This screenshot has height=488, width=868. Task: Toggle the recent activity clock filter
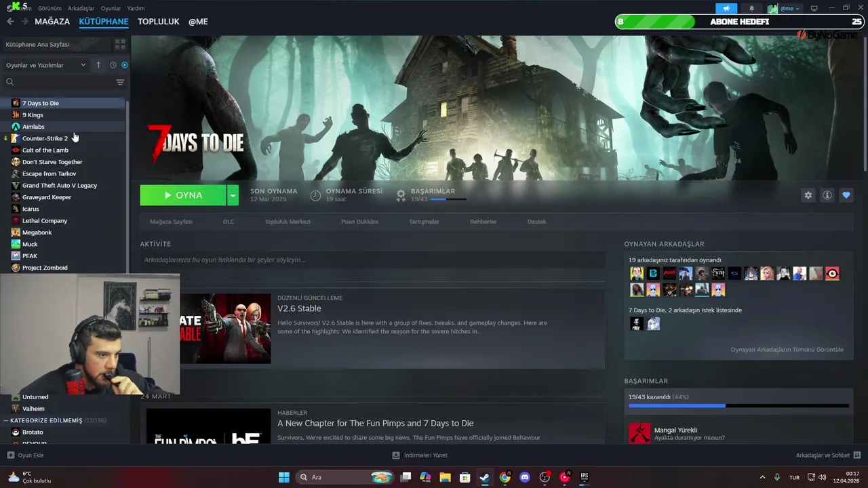coord(113,65)
